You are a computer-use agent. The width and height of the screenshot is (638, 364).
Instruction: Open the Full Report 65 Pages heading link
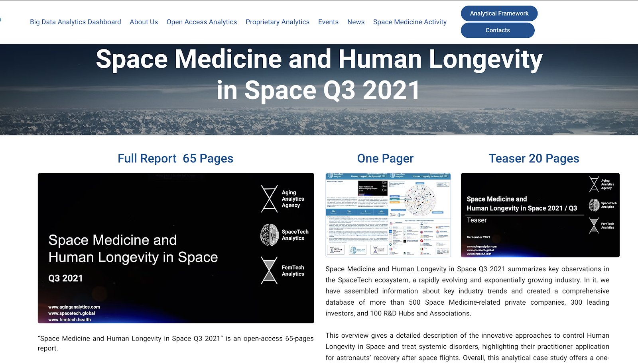click(x=175, y=159)
